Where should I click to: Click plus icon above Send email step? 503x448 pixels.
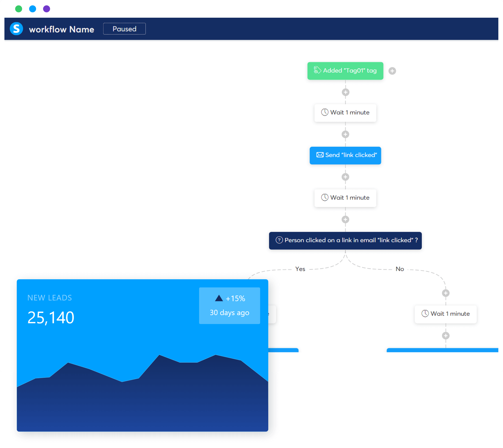click(x=345, y=135)
